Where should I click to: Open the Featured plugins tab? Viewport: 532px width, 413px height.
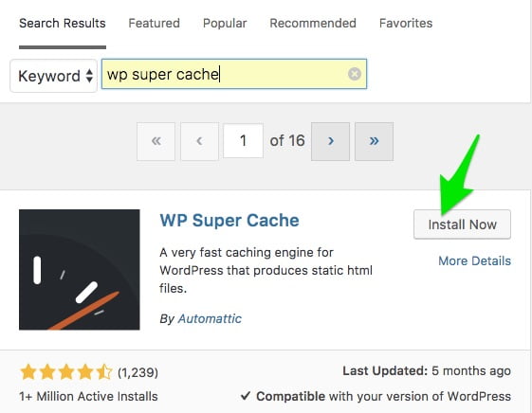point(154,23)
